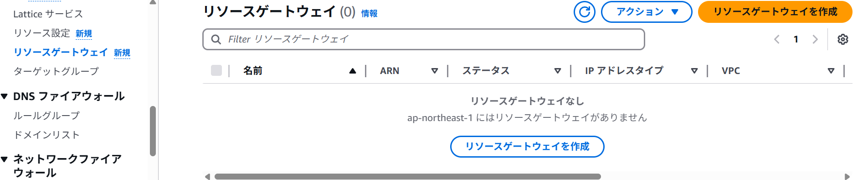Go to previous page arrow
This screenshot has width=868, height=180.
(x=777, y=39)
